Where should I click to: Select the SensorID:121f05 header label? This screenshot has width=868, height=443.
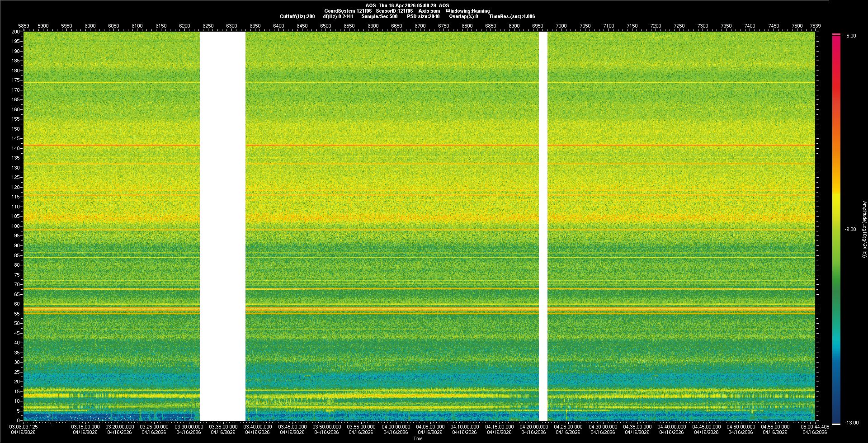(394, 11)
